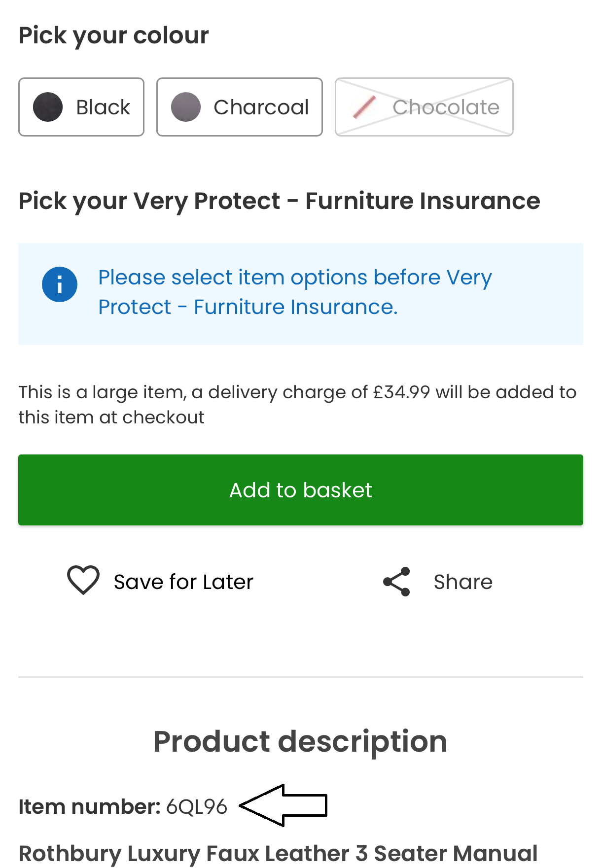Image resolution: width=602 pixels, height=868 pixels.
Task: Click the Pick your colour heading
Action: pyautogui.click(x=114, y=35)
